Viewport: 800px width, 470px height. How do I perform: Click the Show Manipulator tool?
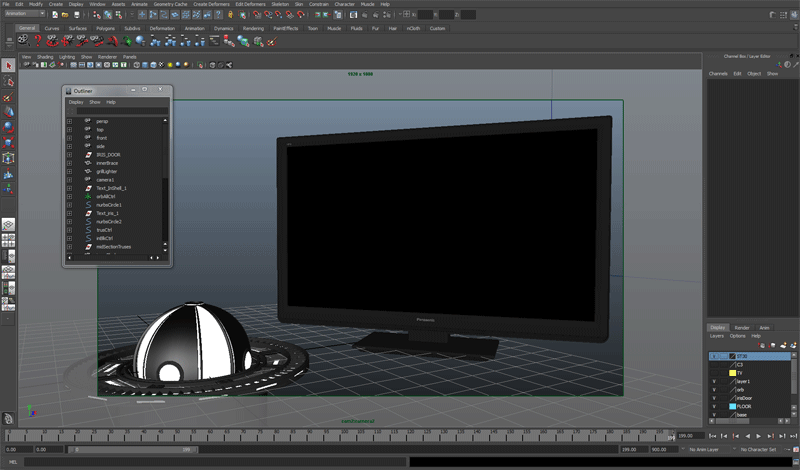pyautogui.click(x=8, y=189)
